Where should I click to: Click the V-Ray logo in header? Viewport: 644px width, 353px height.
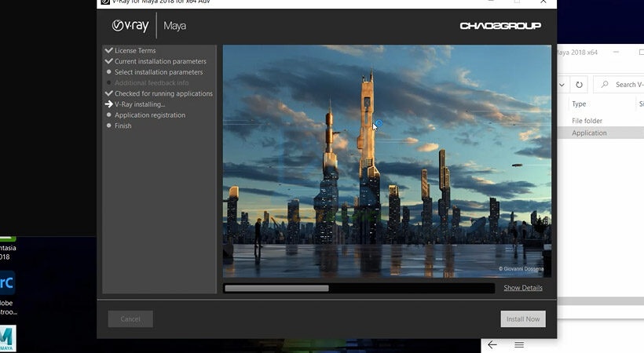pos(130,25)
